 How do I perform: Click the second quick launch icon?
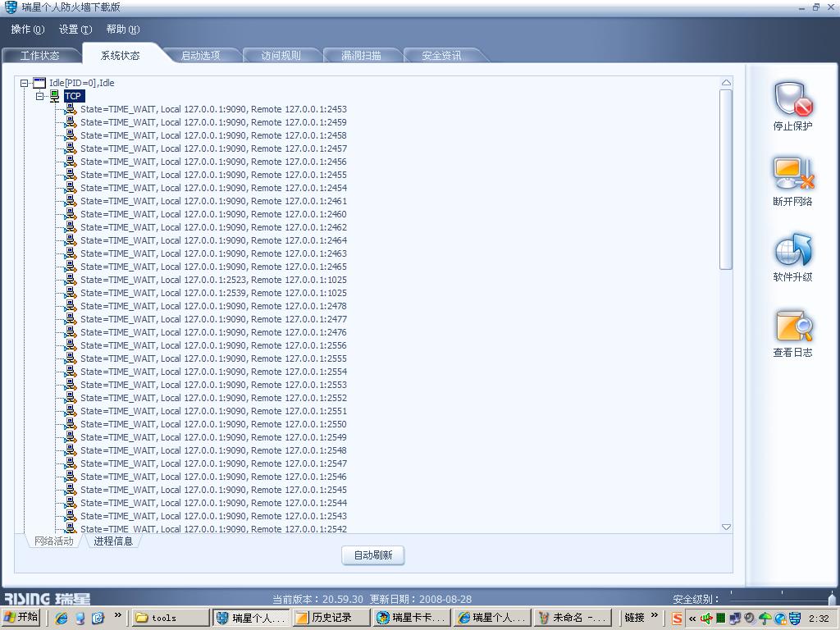80,618
